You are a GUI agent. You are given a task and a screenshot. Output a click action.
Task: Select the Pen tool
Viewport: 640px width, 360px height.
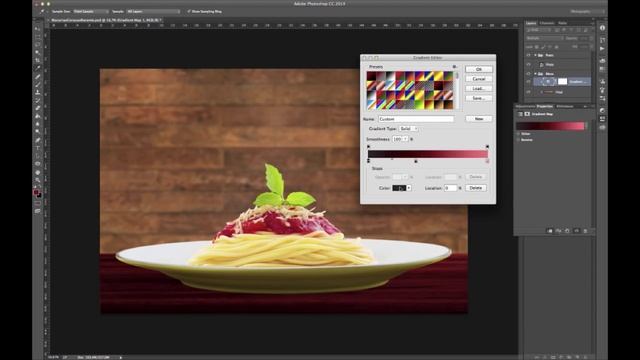[38, 140]
